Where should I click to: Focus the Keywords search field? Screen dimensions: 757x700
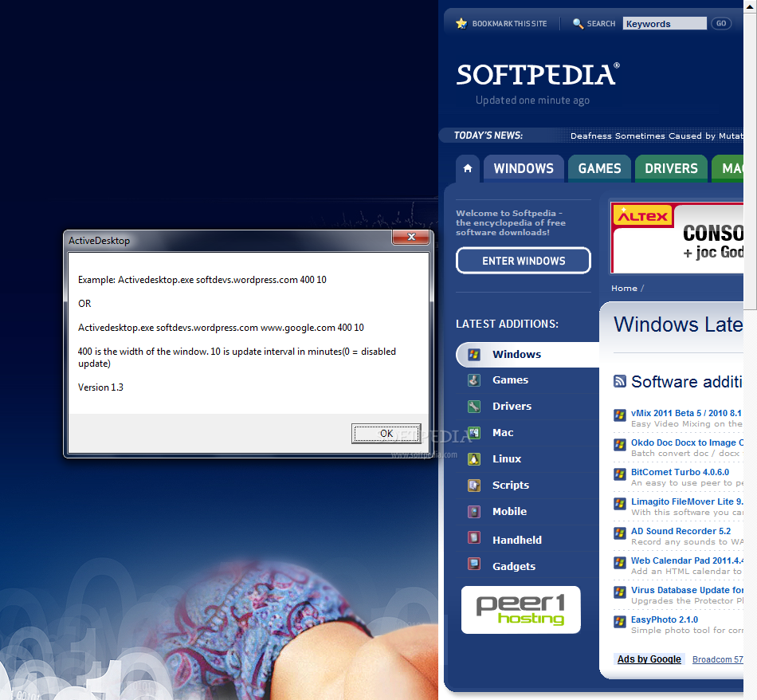click(x=665, y=24)
